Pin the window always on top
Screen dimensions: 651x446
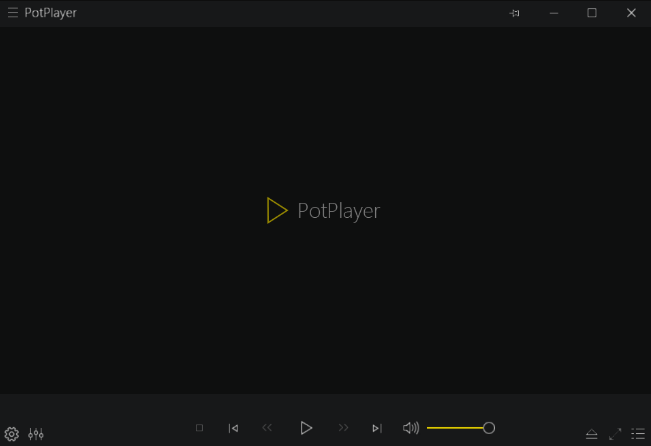click(x=514, y=13)
